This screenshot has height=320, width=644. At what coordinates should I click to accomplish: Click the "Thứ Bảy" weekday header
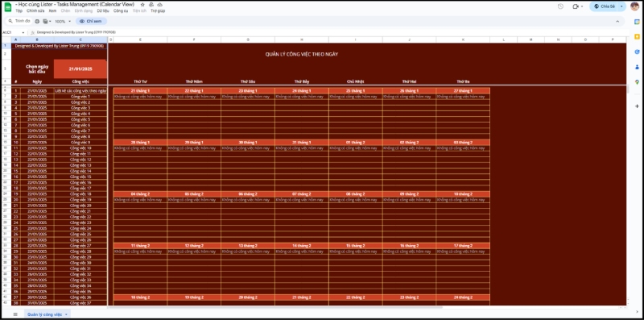302,81
